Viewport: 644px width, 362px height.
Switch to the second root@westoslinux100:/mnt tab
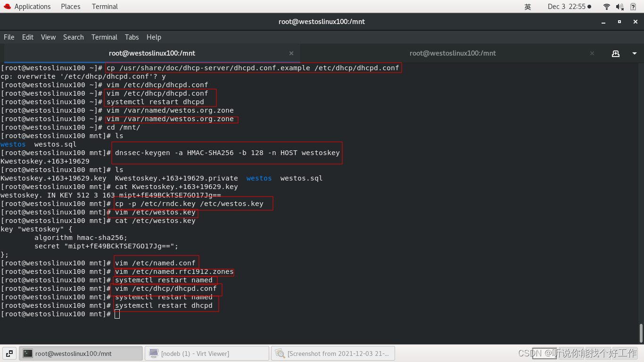point(453,53)
